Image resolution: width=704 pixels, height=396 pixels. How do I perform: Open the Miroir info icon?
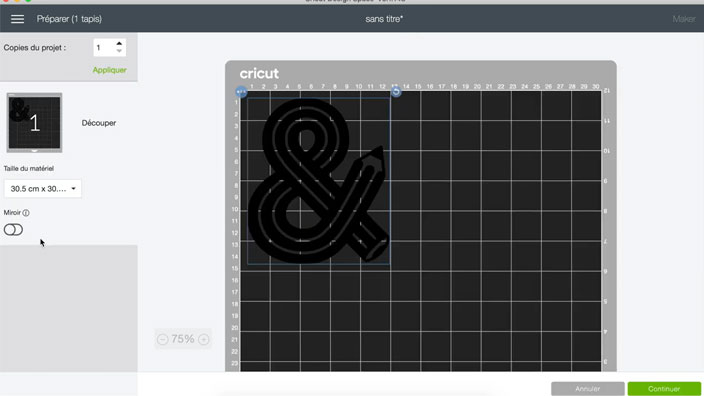[26, 213]
